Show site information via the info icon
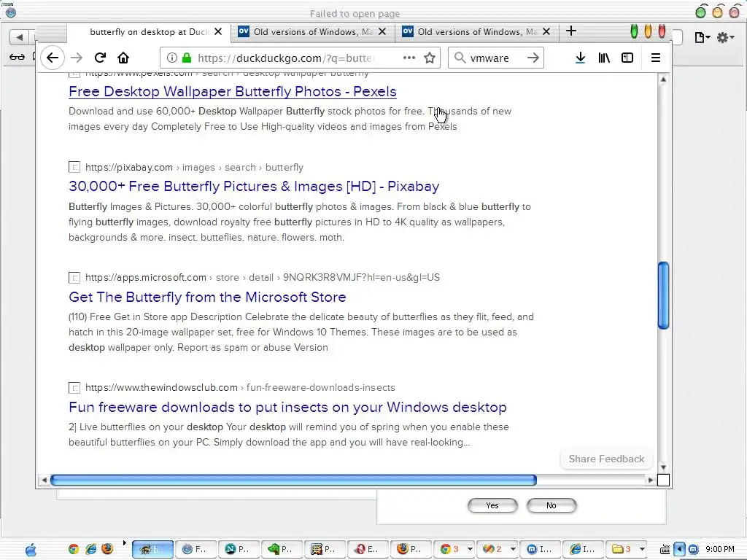This screenshot has width=747, height=560. (172, 58)
